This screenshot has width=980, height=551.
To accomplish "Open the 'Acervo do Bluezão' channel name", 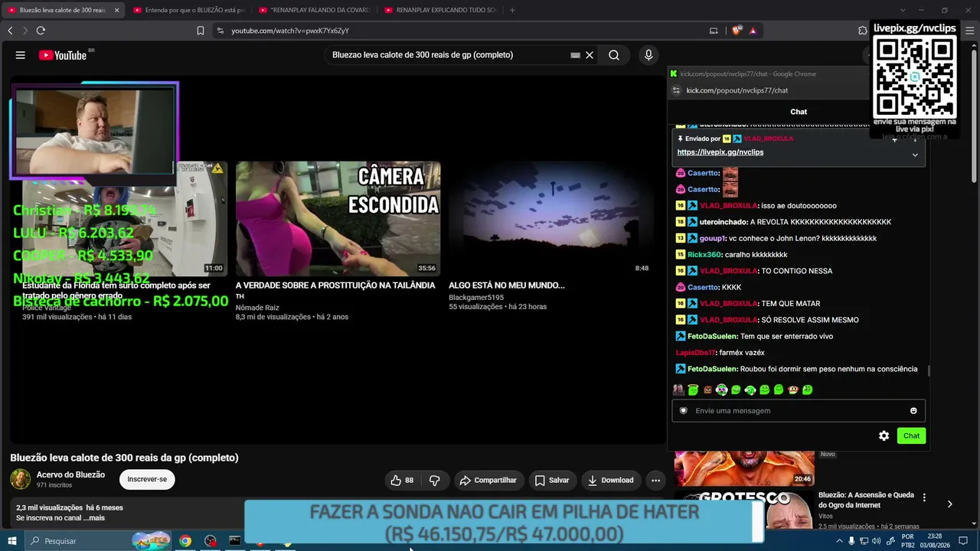I will tap(70, 474).
